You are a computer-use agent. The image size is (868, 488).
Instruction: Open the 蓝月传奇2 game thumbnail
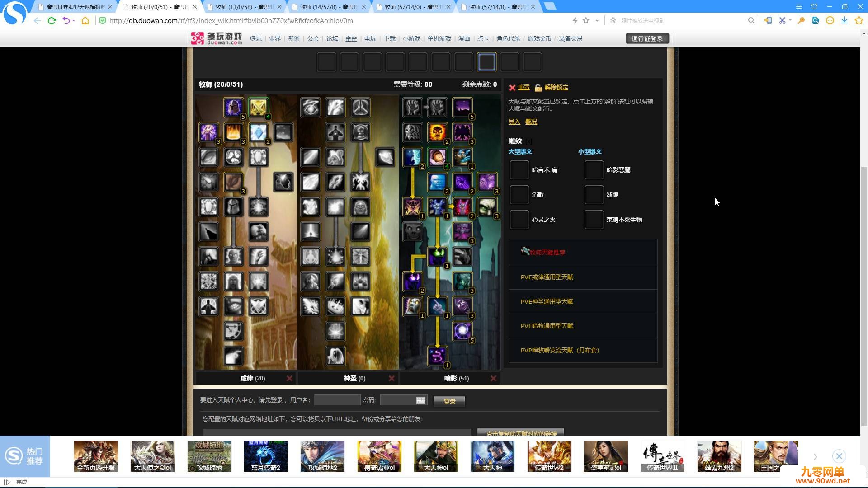pos(266,456)
